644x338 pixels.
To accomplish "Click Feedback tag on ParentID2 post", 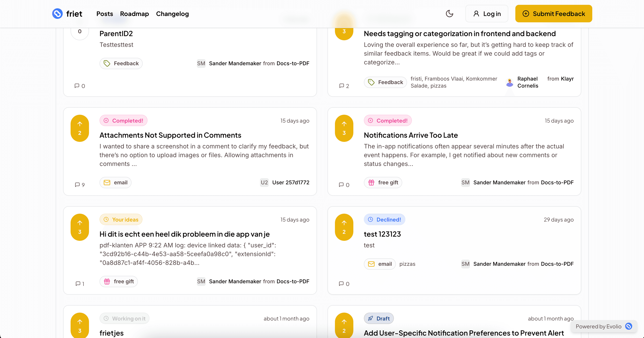I will (121, 63).
